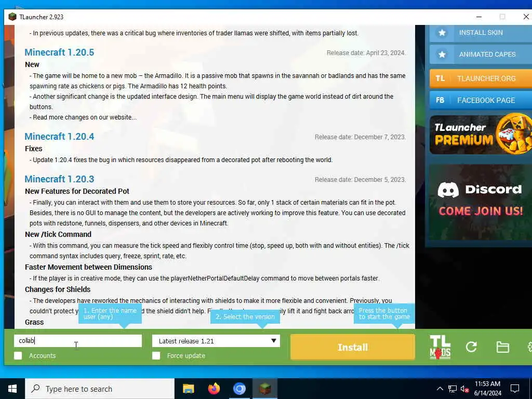Click the star icon beside Install Skin

(442, 33)
